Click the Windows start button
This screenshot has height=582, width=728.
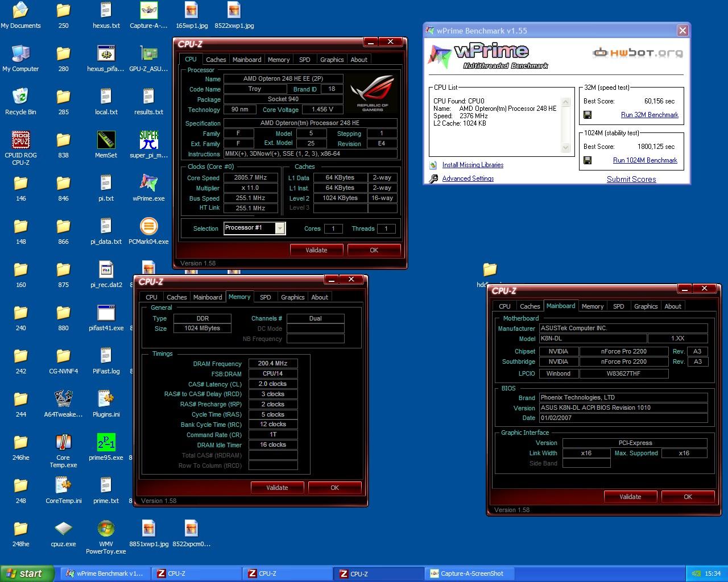click(x=27, y=573)
